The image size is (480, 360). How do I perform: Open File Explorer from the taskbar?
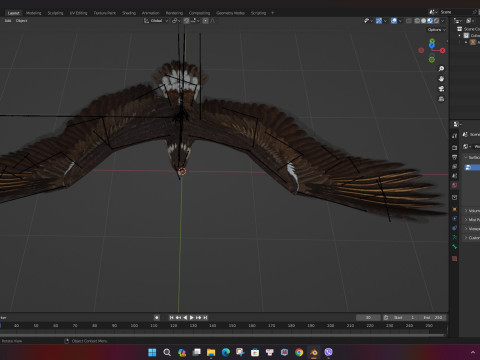(211, 352)
